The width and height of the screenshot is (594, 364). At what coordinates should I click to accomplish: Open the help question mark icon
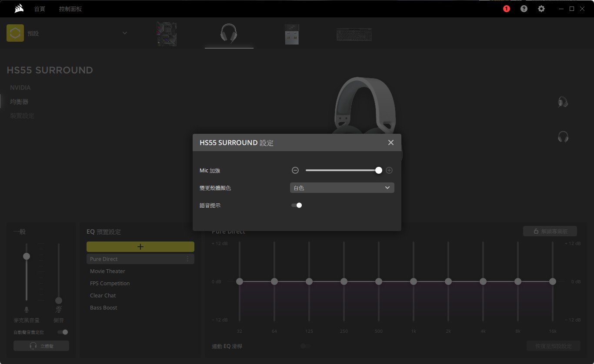[x=524, y=9]
